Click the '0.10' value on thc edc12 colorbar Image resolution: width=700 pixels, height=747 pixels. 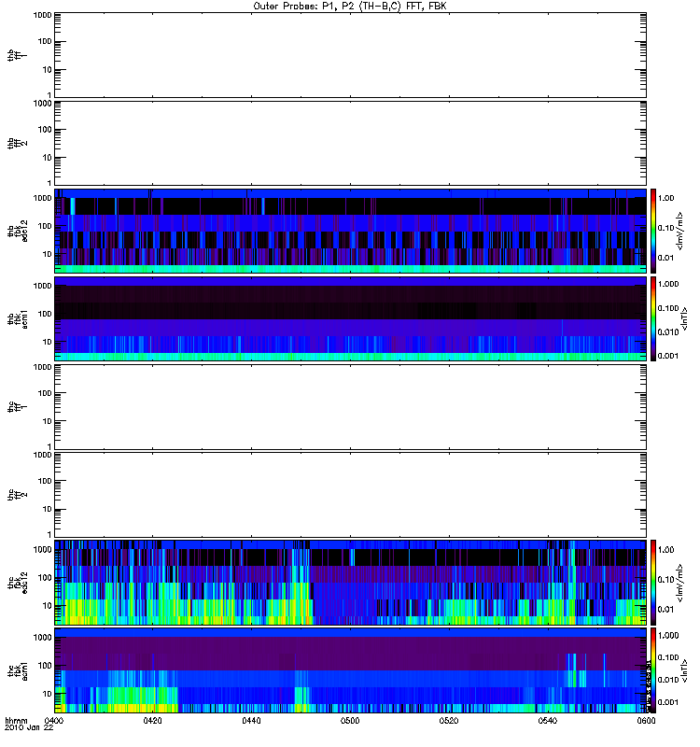[666, 579]
